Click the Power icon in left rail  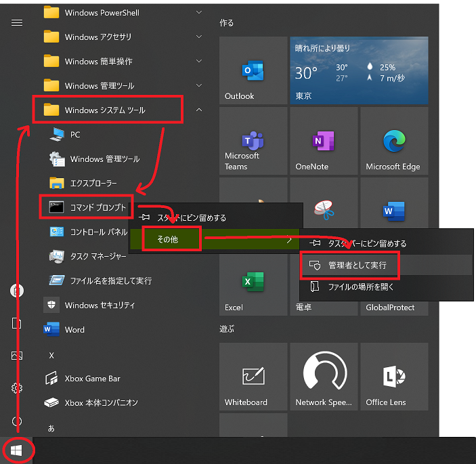pyautogui.click(x=17, y=421)
